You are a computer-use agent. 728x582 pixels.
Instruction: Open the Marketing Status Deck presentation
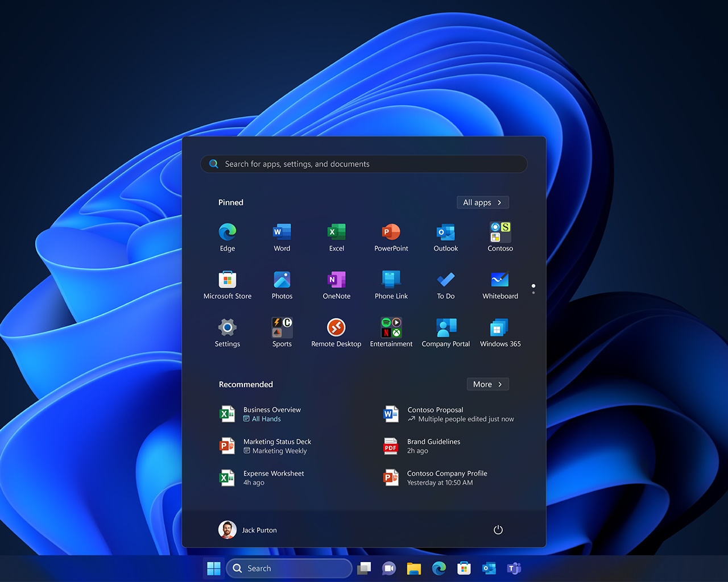click(266, 446)
